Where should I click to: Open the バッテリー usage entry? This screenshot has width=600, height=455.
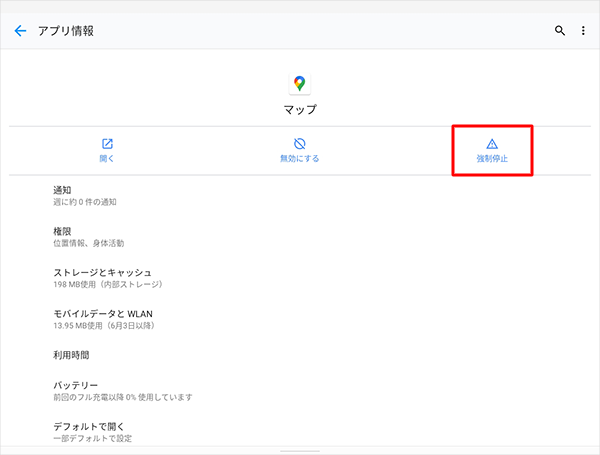click(x=122, y=390)
